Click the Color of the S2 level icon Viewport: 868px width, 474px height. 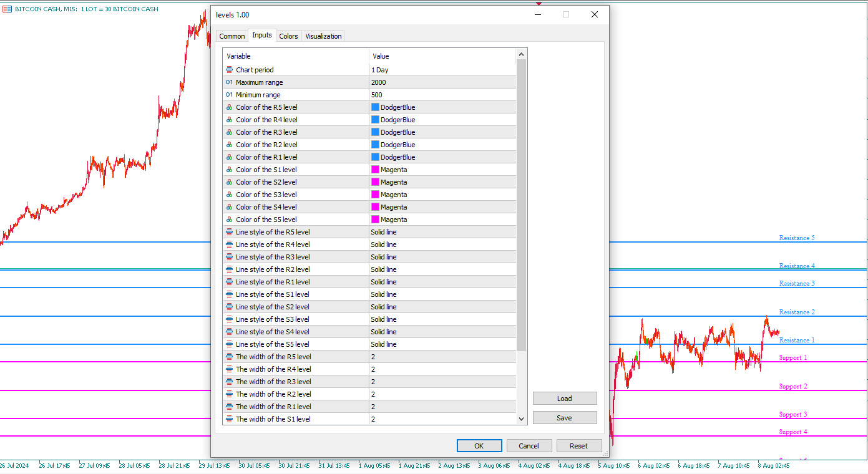point(229,182)
